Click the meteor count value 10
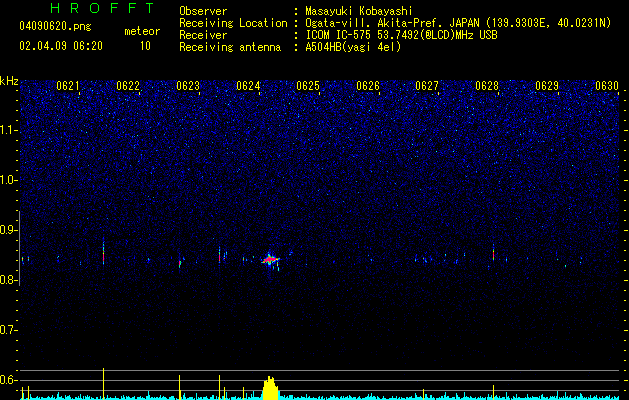The height and width of the screenshot is (400, 629). (x=145, y=46)
